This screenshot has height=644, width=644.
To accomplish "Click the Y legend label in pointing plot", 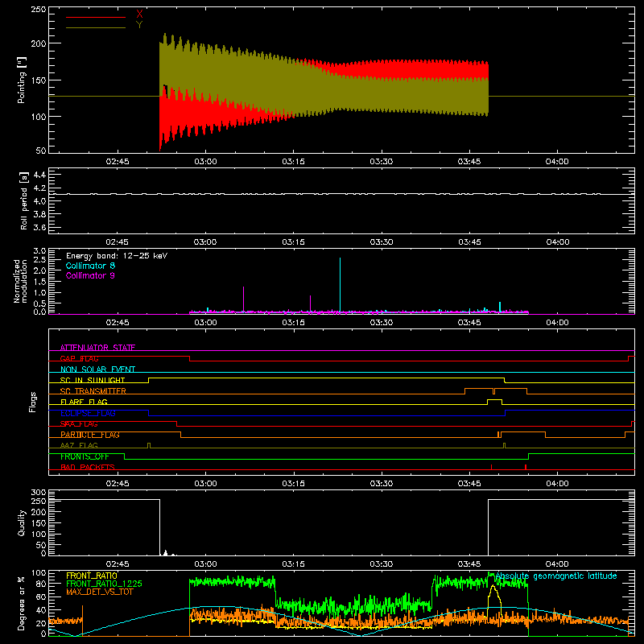I will (x=139, y=25).
